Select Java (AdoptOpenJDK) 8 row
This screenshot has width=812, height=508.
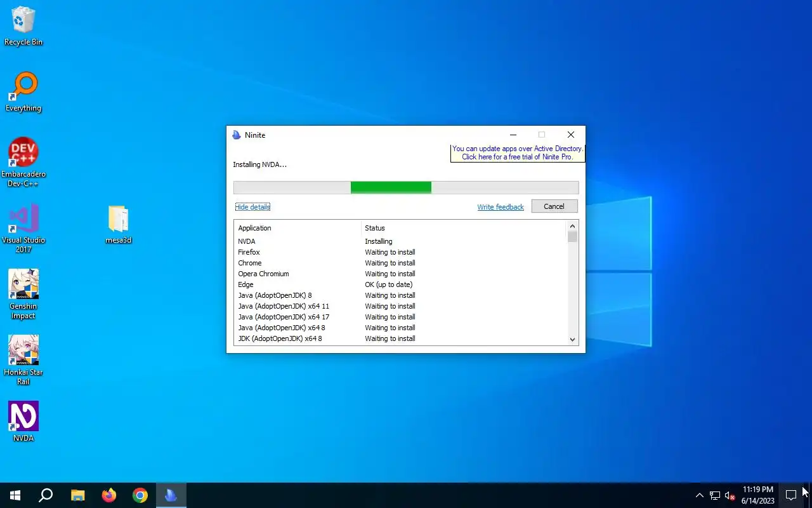[x=400, y=295]
